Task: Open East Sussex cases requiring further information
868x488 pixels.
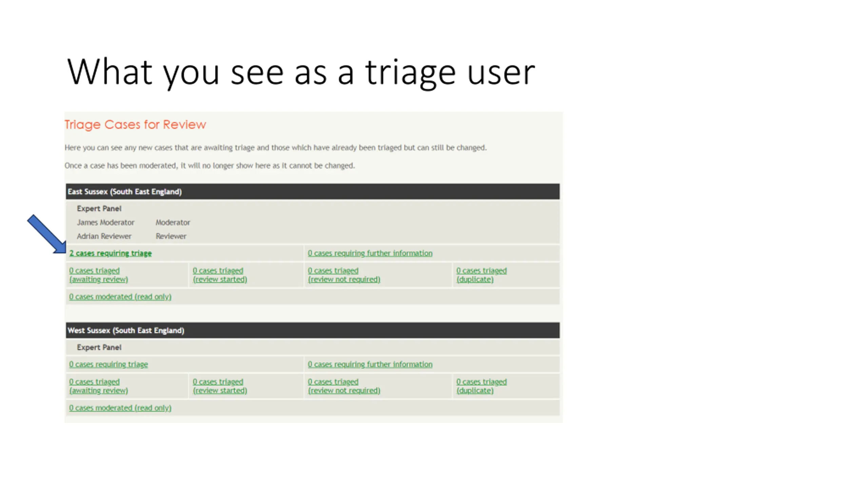Action: click(x=370, y=253)
